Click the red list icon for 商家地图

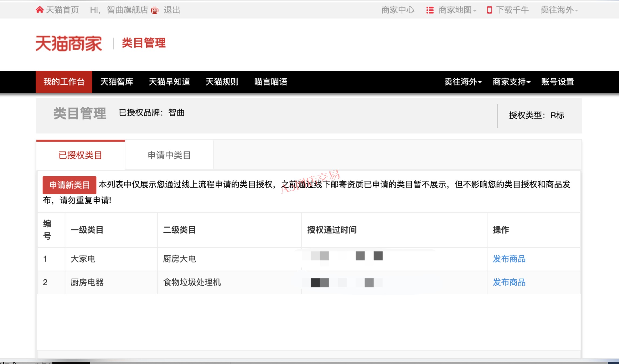pos(430,10)
